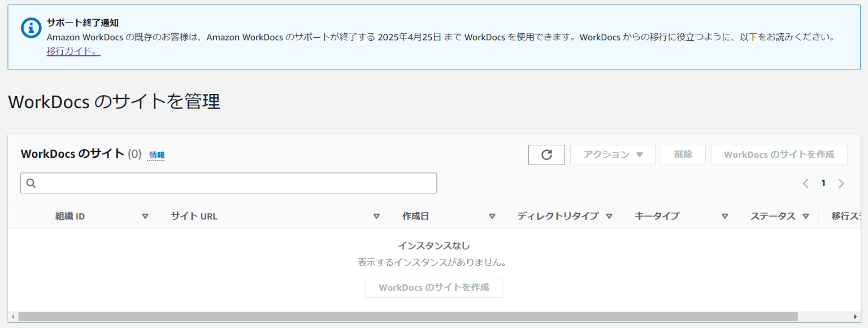Click the magnifier icon in the search box
Screen dimensions: 868x328
pos(31,183)
